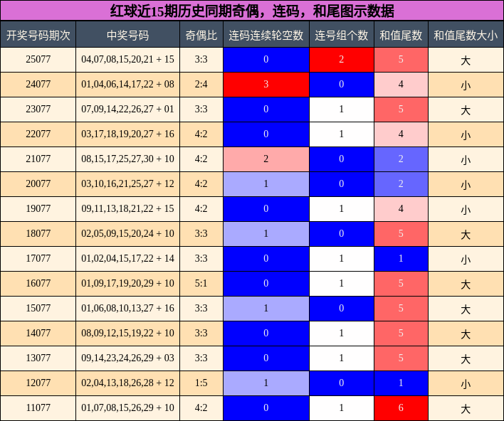
Task: Click the 中奖号码 column header
Action: click(x=127, y=35)
